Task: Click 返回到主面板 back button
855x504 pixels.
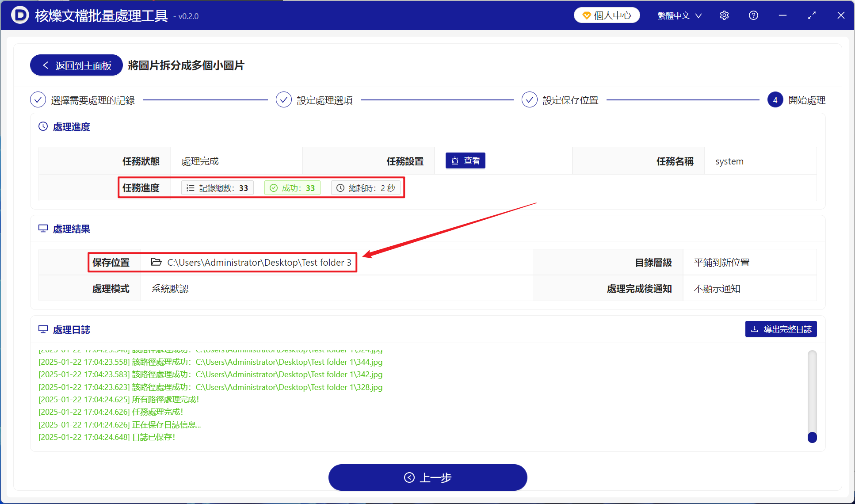Action: point(76,65)
